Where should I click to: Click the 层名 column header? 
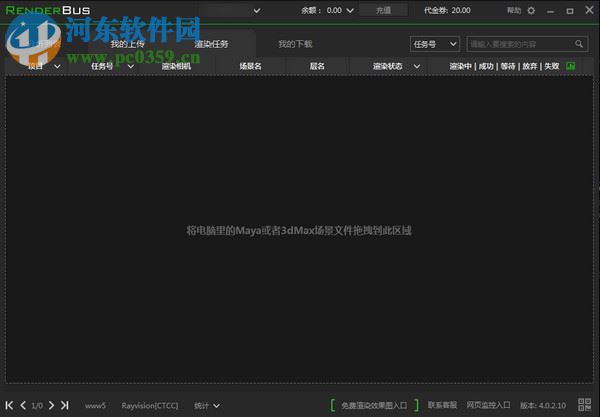tap(317, 67)
